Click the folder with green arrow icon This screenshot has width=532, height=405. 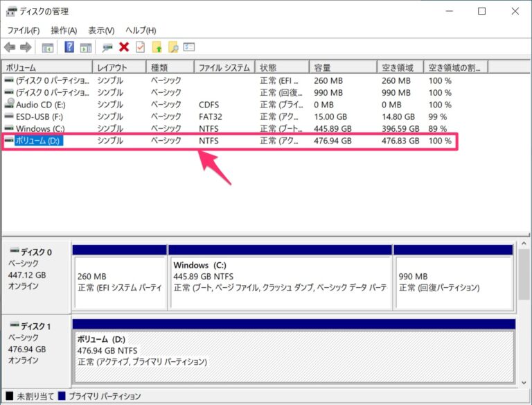157,47
